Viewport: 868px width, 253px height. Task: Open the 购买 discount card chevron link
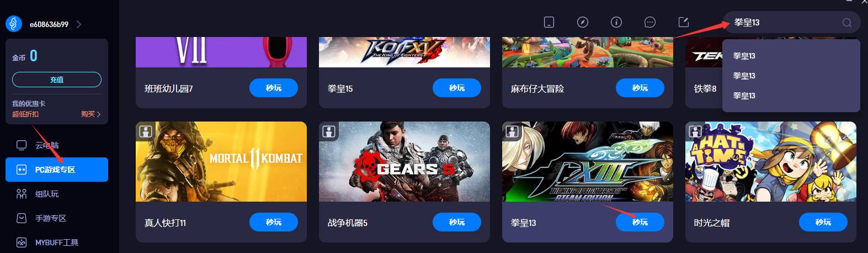(x=91, y=114)
